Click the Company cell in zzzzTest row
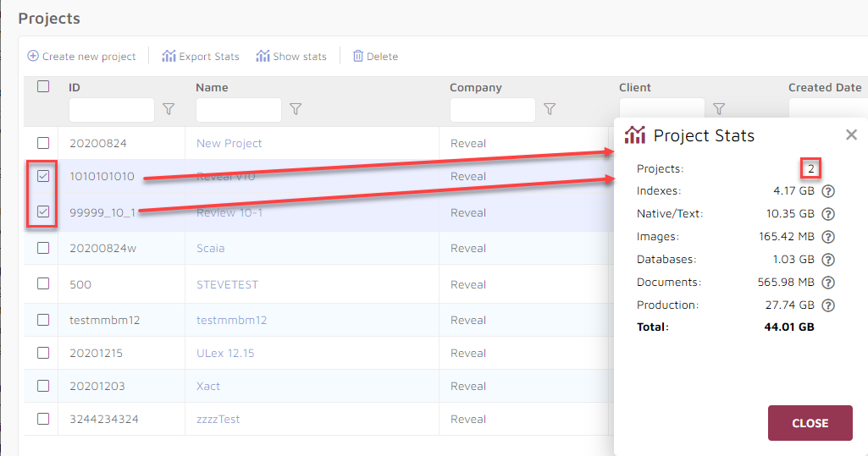 click(x=467, y=419)
